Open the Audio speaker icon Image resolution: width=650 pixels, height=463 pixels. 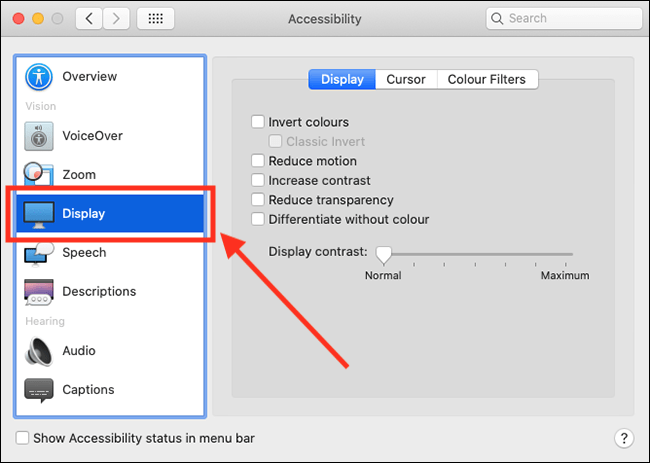pos(39,351)
